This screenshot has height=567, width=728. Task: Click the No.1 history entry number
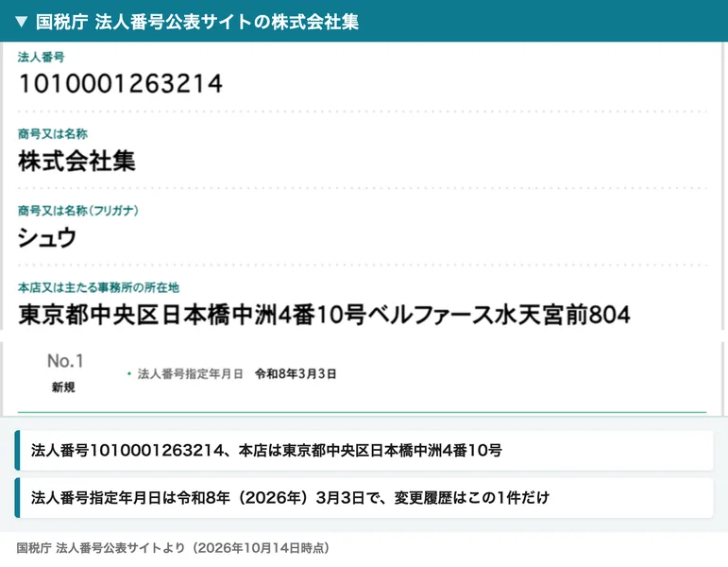(65, 361)
